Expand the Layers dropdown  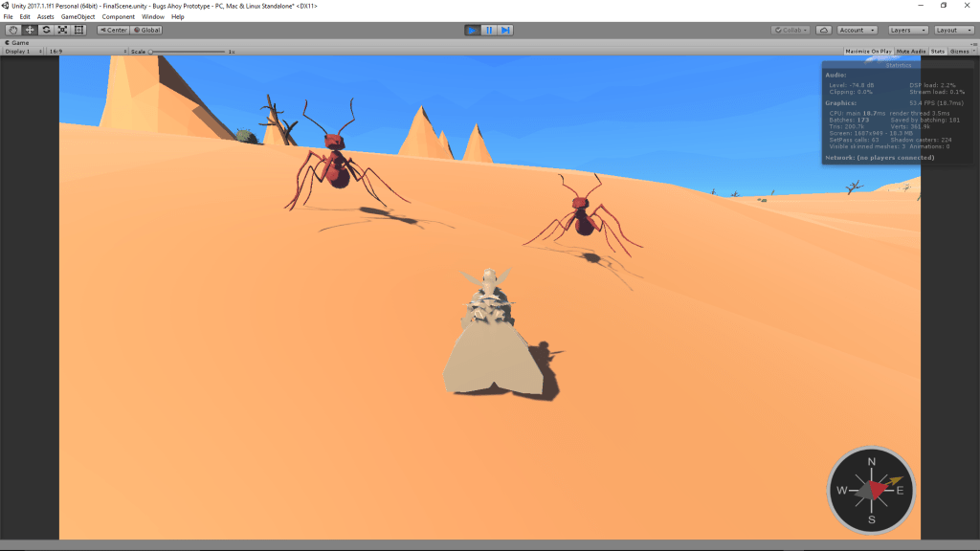click(906, 30)
